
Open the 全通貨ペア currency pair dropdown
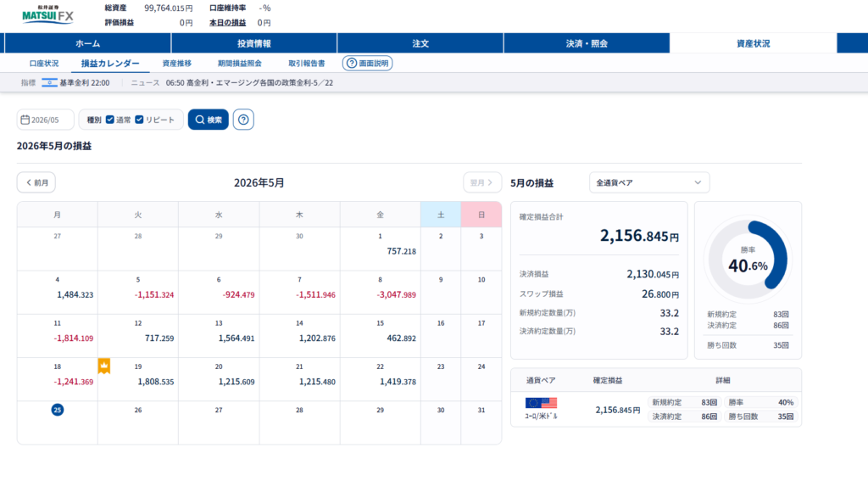[649, 183]
